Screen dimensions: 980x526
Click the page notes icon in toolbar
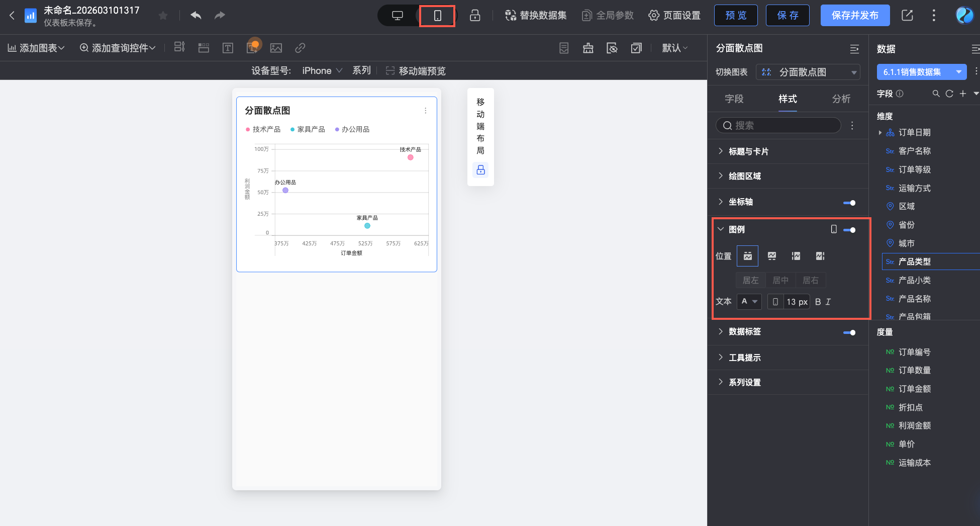[x=564, y=48]
